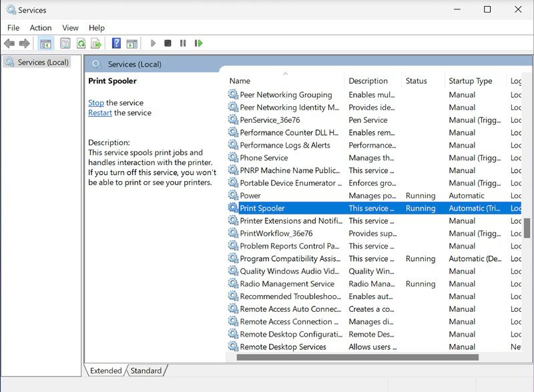Click the gear icon beside Performance Logs & Alerts
Screen dimensions: 534x392
pos(233,145)
